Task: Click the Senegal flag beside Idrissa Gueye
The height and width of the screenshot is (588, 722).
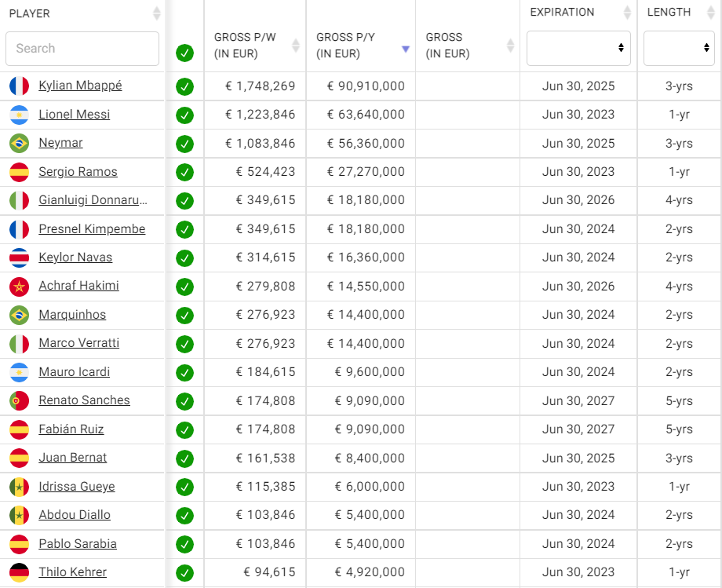Action: pyautogui.click(x=19, y=487)
